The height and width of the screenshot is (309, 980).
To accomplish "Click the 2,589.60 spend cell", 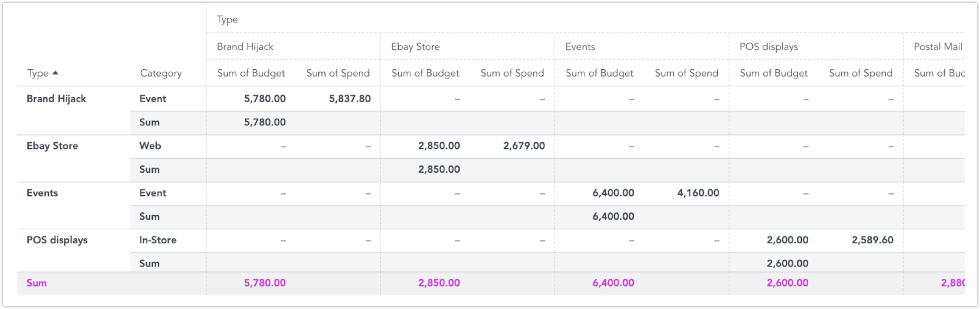I will point(872,240).
